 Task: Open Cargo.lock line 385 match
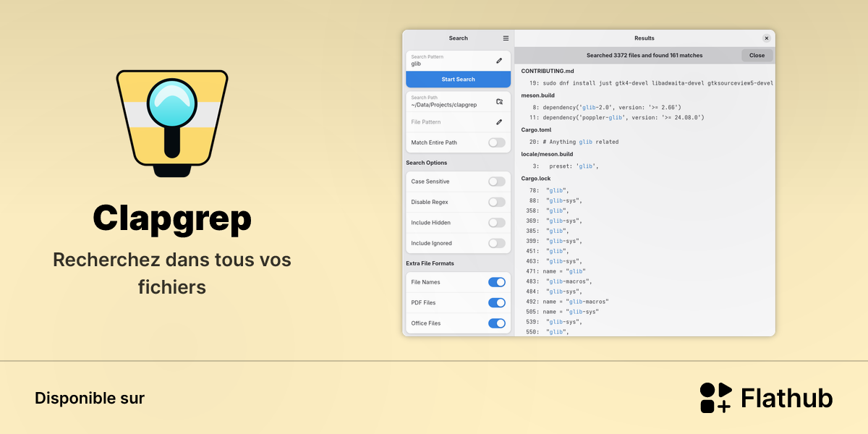(x=548, y=231)
